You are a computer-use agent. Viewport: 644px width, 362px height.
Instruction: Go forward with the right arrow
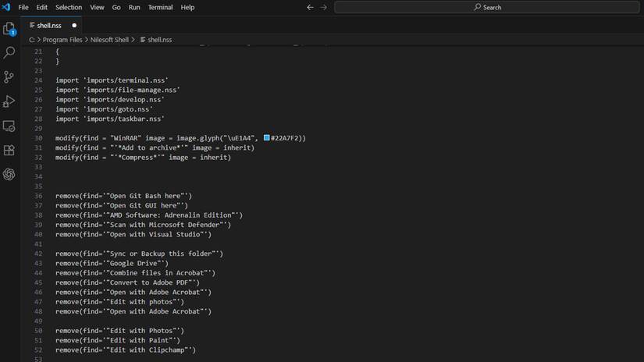coord(324,7)
